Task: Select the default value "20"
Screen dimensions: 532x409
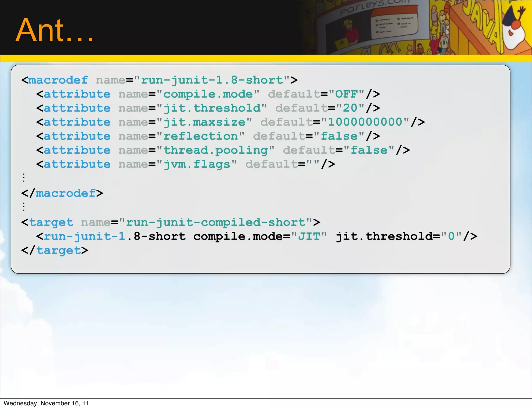Action: coord(350,108)
